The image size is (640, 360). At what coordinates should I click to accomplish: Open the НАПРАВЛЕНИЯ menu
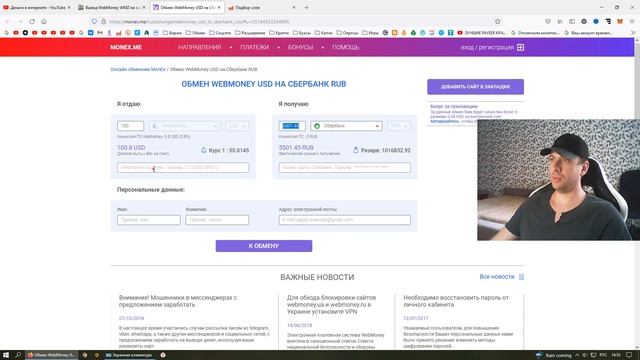[200, 47]
